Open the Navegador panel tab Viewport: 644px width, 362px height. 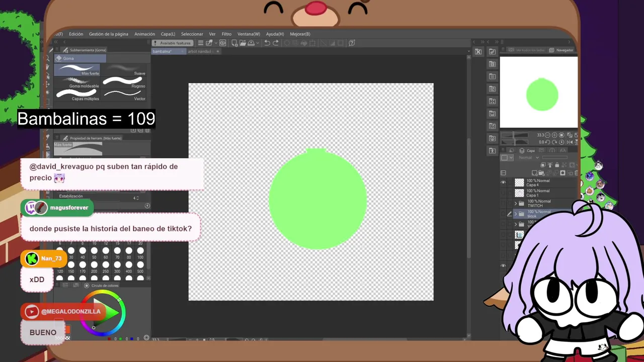(x=561, y=50)
